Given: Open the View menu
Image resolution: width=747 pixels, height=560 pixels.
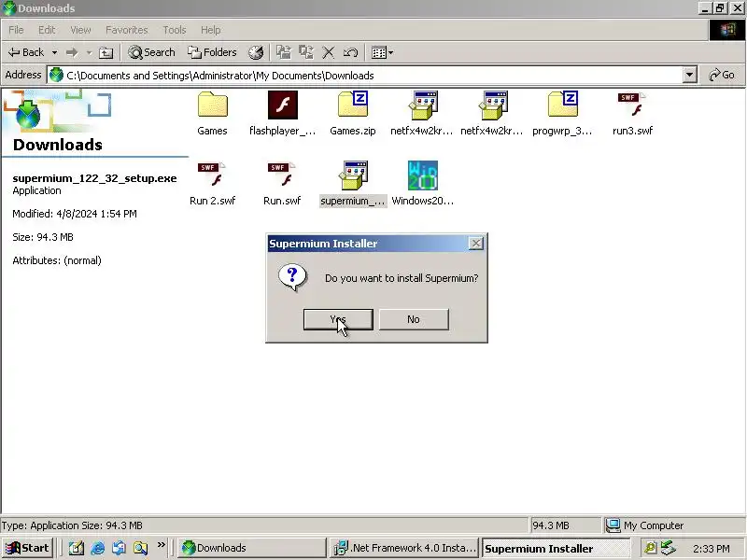Looking at the screenshot, I should pyautogui.click(x=80, y=30).
